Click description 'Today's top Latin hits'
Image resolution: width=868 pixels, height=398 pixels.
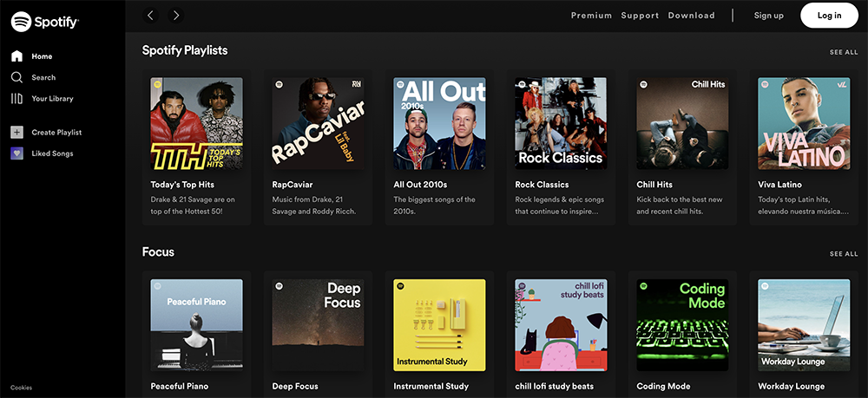tap(803, 206)
